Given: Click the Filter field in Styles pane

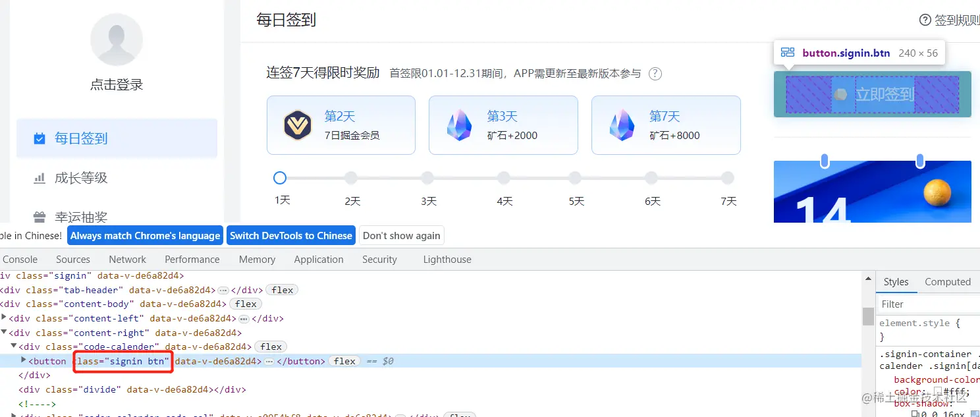Looking at the screenshot, I should click(x=929, y=304).
